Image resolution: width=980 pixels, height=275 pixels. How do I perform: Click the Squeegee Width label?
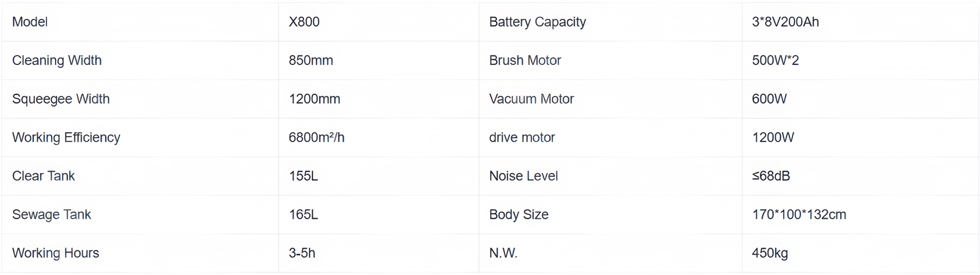(x=61, y=99)
